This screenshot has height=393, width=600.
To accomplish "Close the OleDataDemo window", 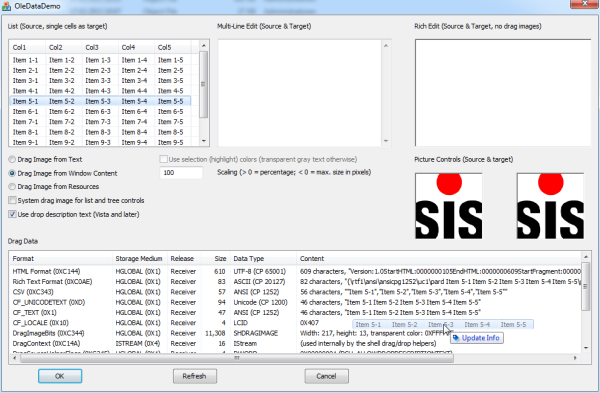I will point(585,3).
